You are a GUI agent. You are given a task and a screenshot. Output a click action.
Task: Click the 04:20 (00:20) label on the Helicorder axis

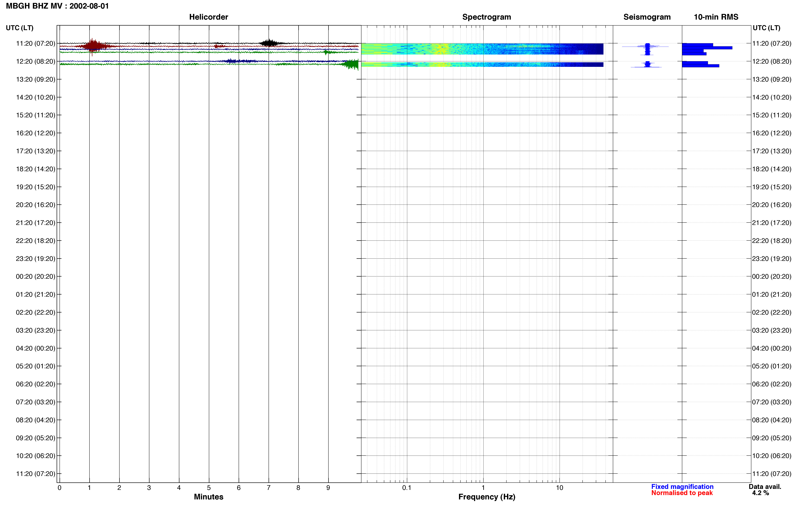coord(36,348)
